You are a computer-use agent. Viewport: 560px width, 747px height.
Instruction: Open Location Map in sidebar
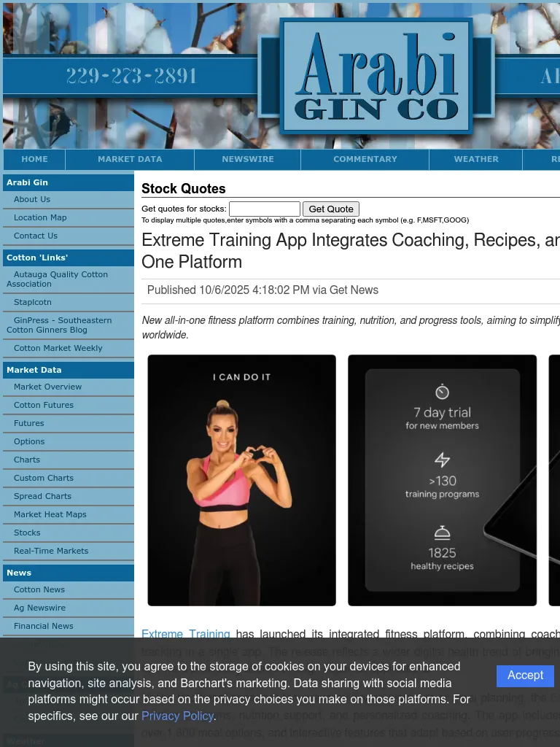coord(40,217)
